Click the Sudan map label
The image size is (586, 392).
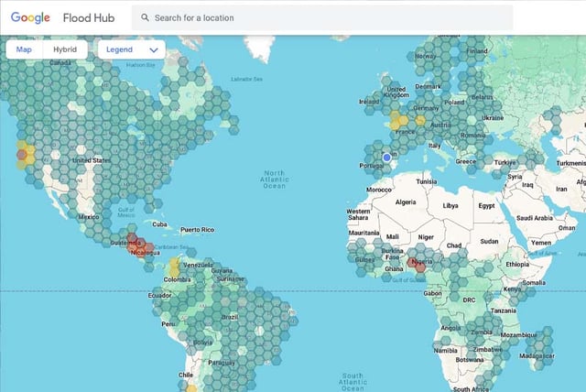pos(489,242)
